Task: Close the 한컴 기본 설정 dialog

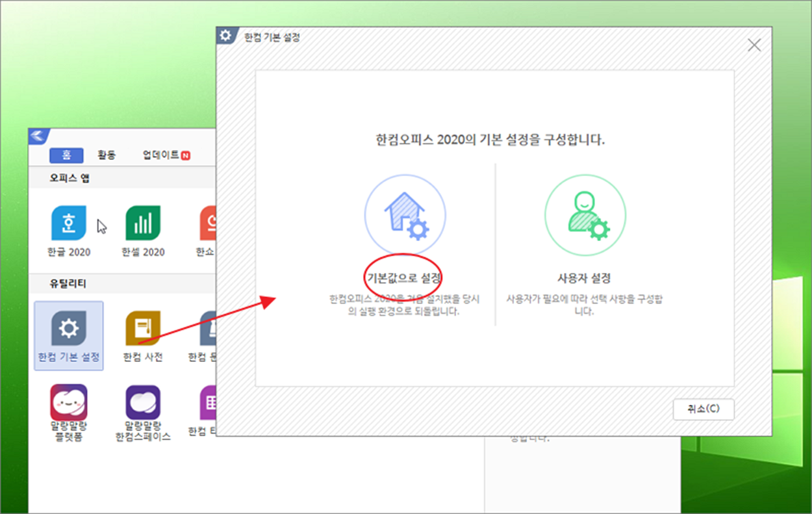Action: (x=754, y=45)
